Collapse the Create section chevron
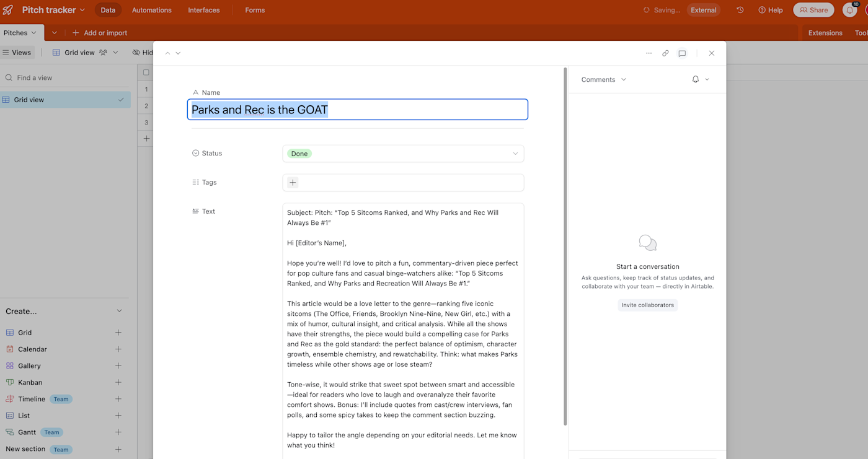Viewport: 868px width, 459px height. click(x=119, y=311)
